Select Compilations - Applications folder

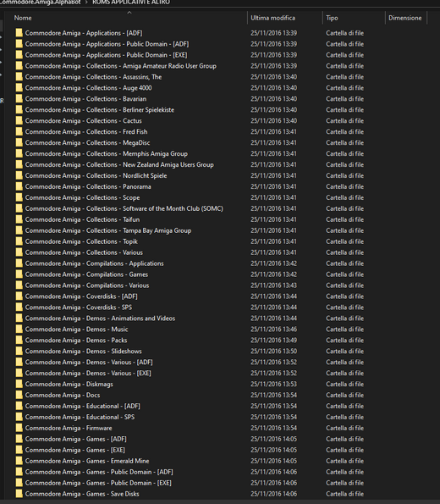[x=95, y=263]
